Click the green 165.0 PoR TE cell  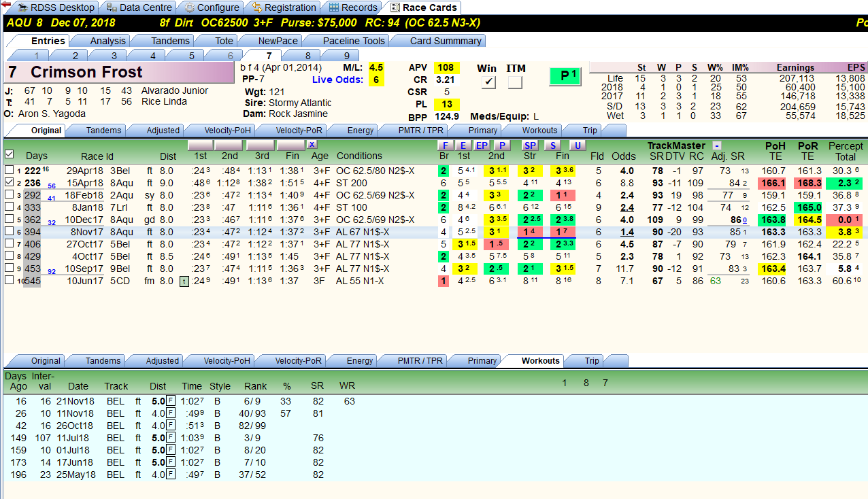click(808, 207)
